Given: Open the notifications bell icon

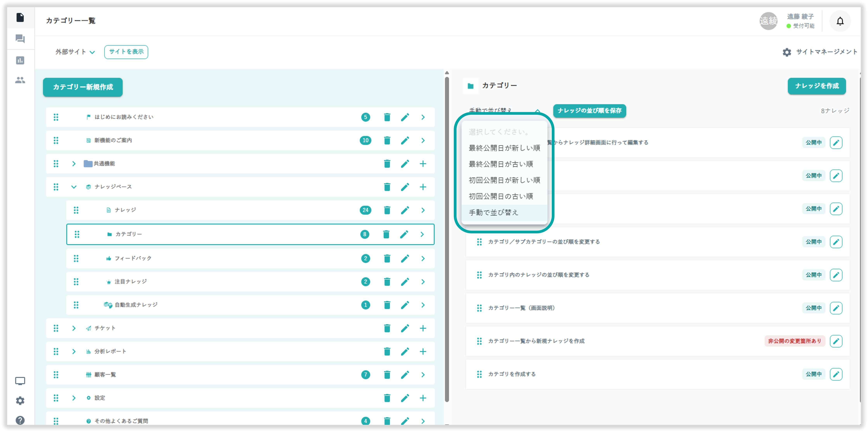Looking at the screenshot, I should click(840, 21).
